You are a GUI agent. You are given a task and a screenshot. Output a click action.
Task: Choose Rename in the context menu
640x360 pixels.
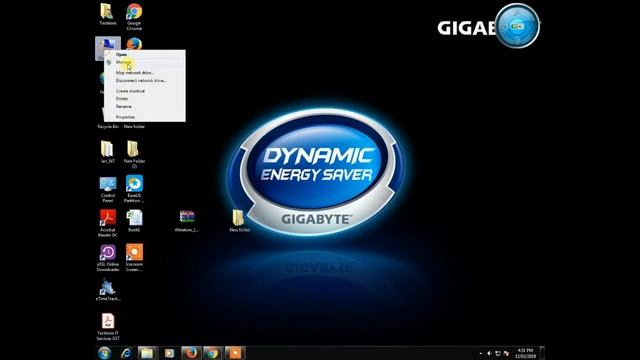click(144, 107)
